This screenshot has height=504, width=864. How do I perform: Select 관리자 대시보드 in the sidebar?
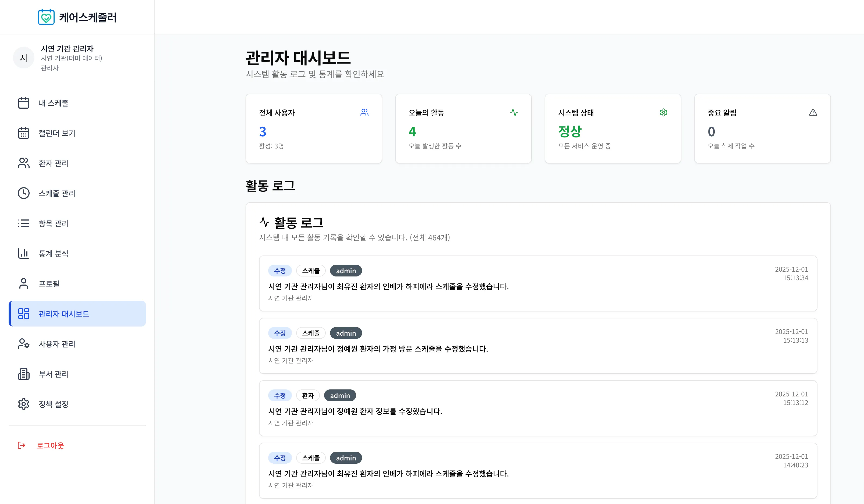[x=64, y=314]
